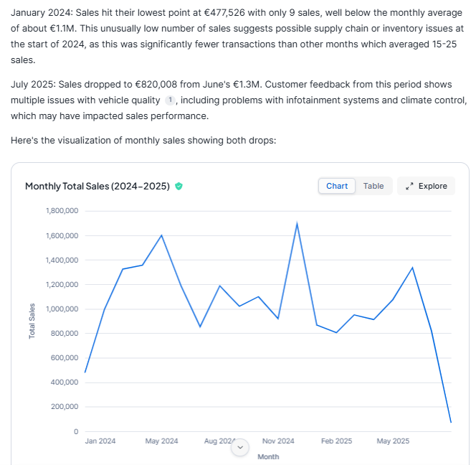476x465 pixels.
Task: Click the 'May 2025' x-axis label
Action: 393,441
